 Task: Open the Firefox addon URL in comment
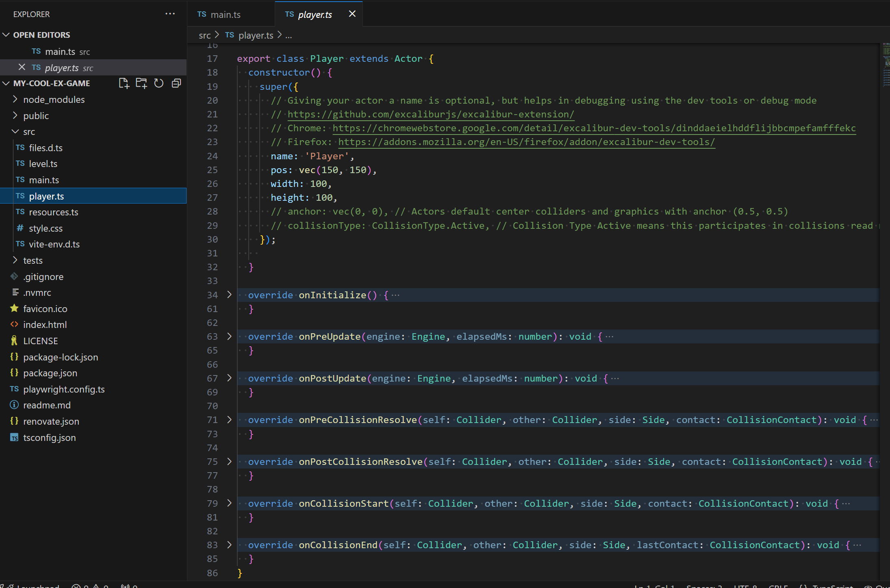click(x=526, y=142)
